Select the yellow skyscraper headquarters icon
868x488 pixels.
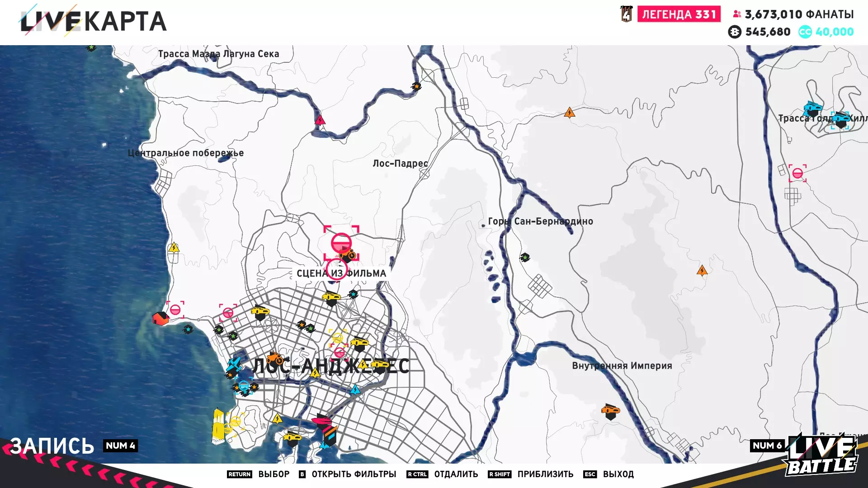tap(218, 427)
